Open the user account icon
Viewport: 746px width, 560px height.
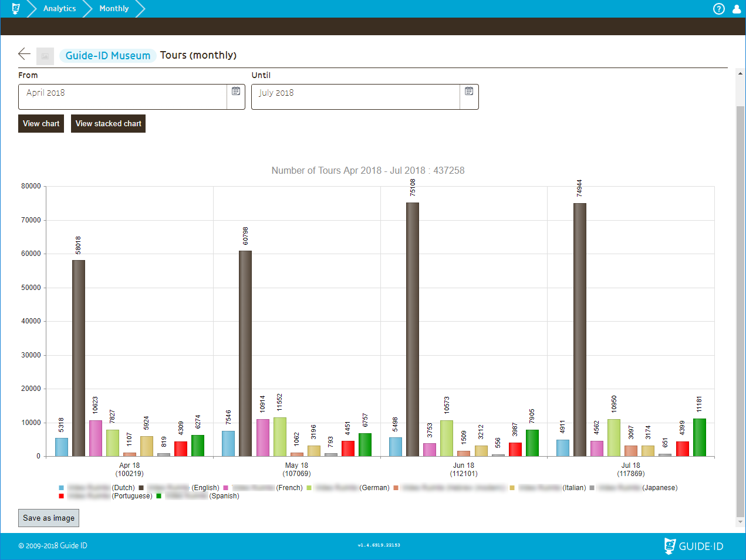[737, 9]
